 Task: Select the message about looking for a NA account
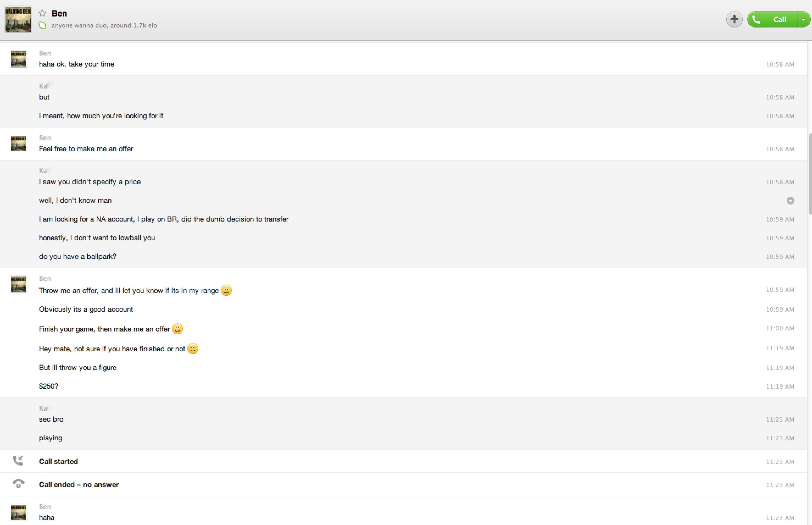(163, 219)
